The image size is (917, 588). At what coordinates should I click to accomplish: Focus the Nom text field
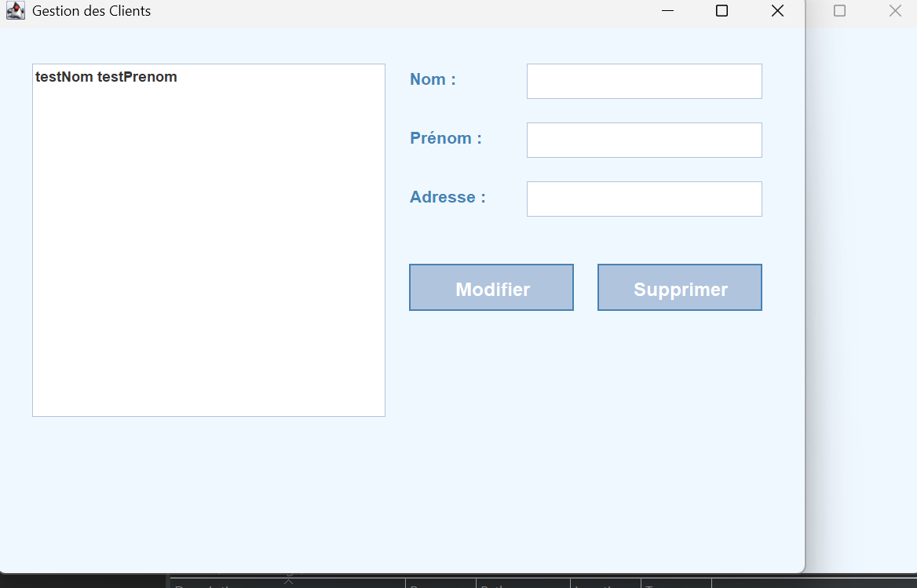coord(644,82)
